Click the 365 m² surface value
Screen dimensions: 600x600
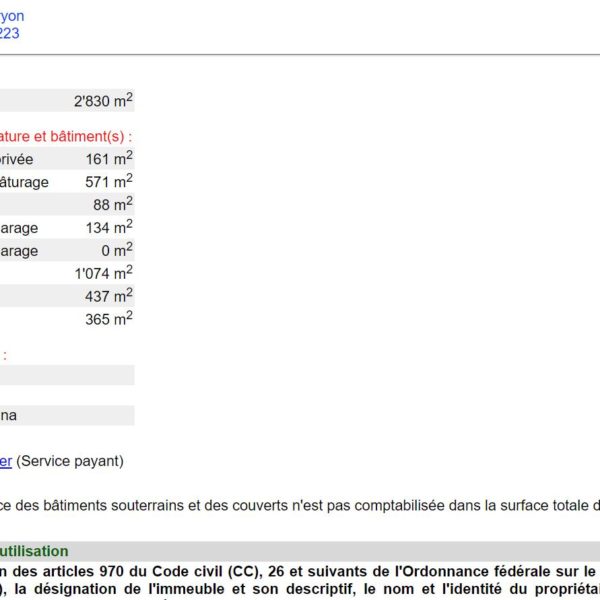(109, 319)
